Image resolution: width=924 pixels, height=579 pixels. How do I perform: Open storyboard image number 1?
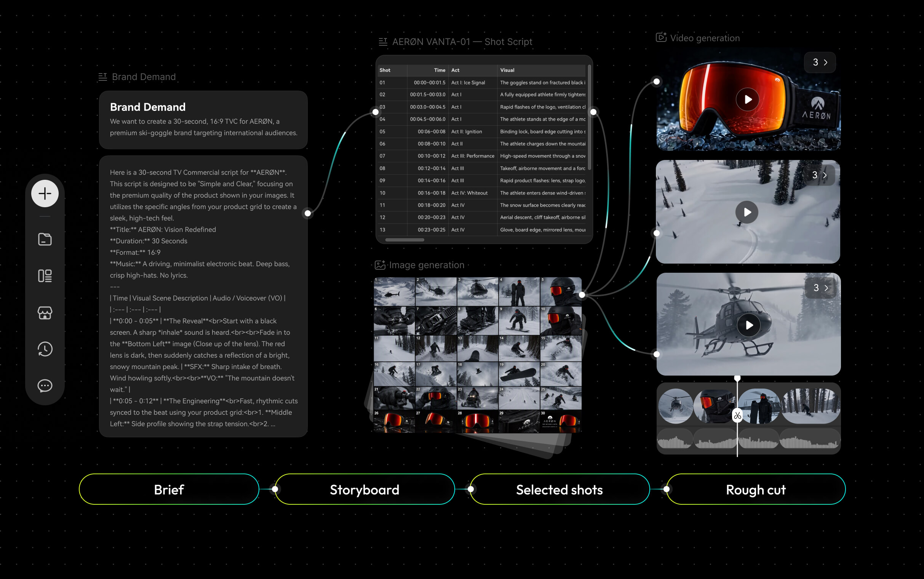(394, 291)
